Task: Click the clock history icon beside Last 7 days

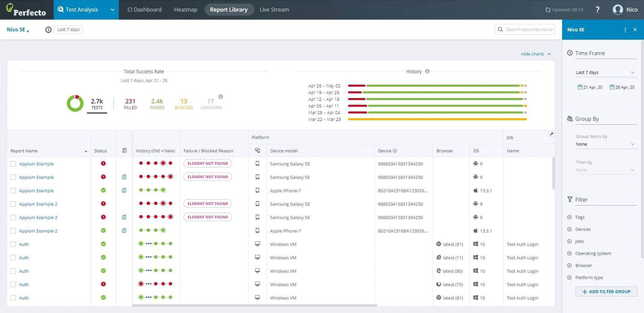Action: coord(48,29)
